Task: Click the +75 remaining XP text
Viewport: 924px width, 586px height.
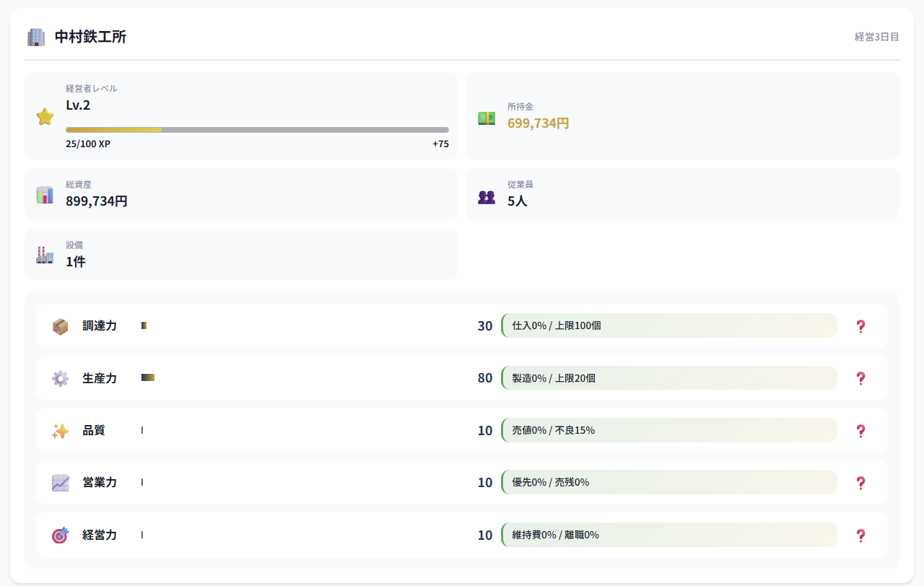Action: point(440,144)
